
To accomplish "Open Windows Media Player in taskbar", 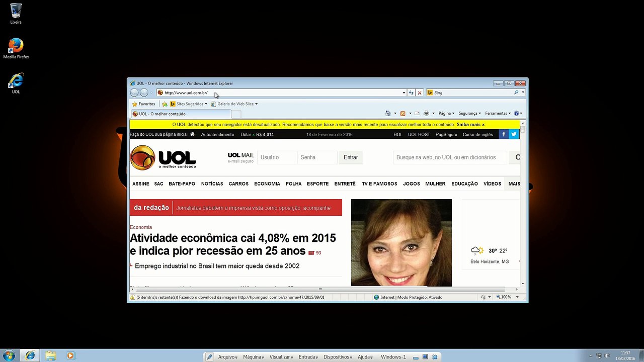I will coord(70,356).
